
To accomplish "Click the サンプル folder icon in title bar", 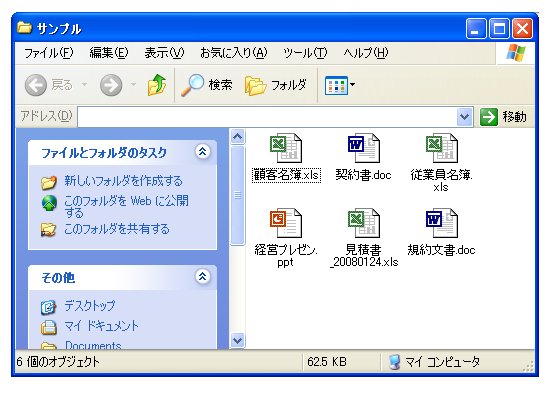I will coord(25,27).
